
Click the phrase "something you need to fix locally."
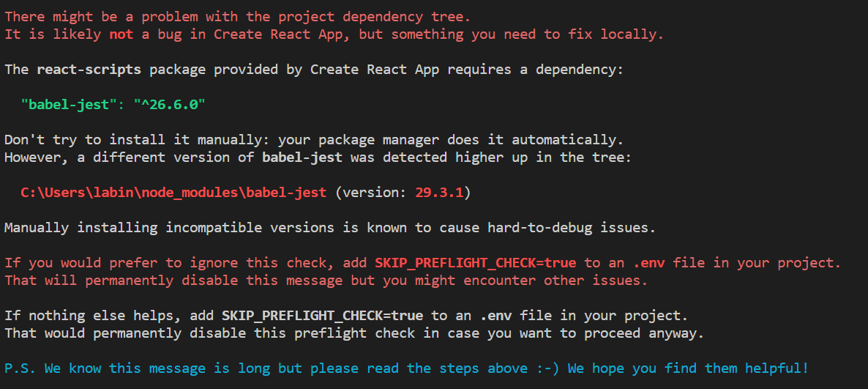click(528, 34)
